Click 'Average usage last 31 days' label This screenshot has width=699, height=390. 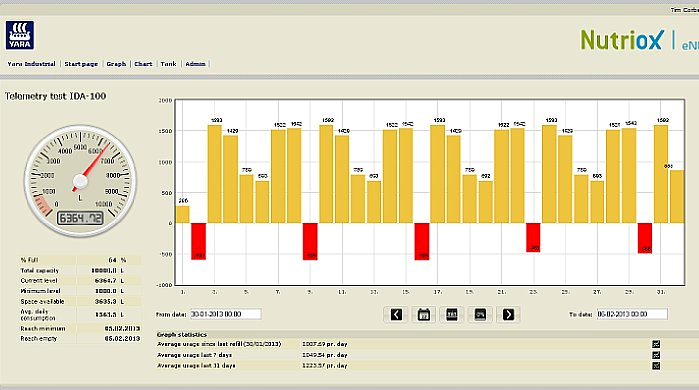coord(196,365)
